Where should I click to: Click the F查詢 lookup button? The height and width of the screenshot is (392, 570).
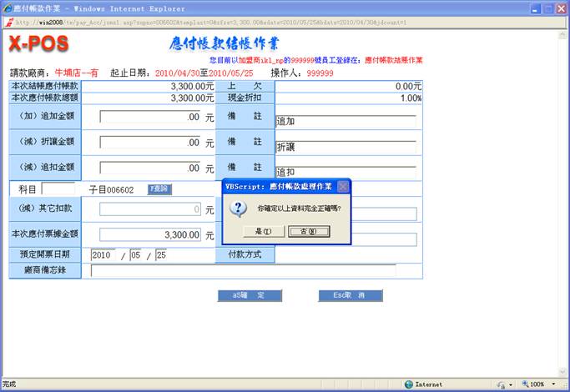159,189
